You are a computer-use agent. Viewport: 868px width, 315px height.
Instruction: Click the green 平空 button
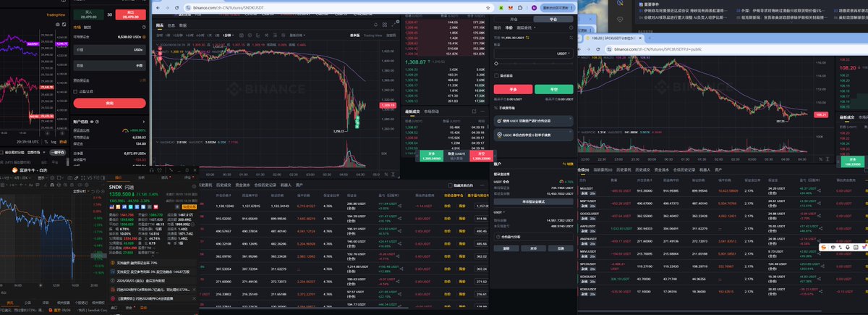click(x=554, y=89)
